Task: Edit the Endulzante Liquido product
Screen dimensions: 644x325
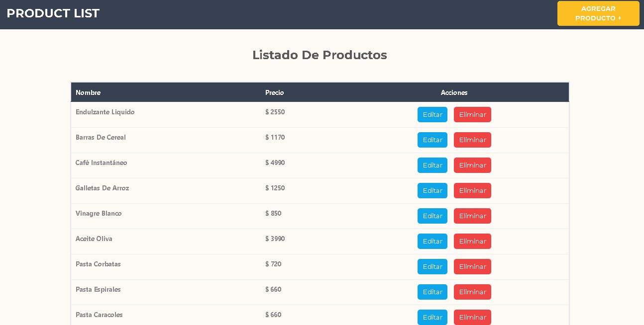Action: click(432, 114)
